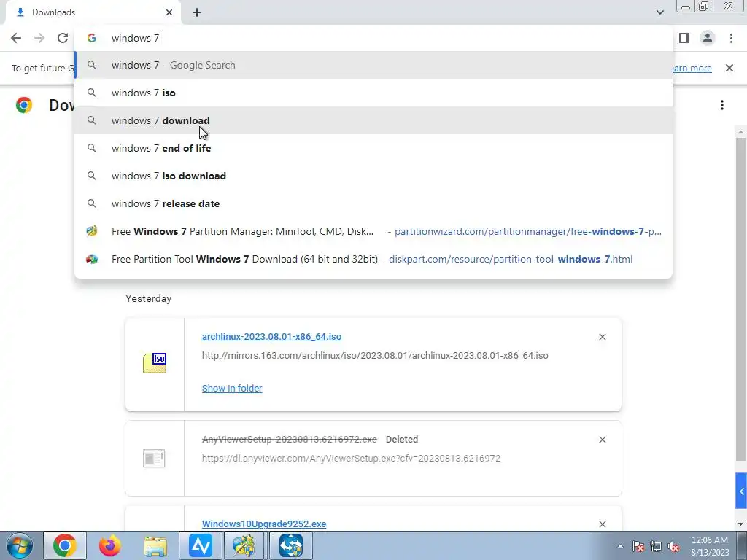Open the clock showing 12:06 AM
Image resolution: width=747 pixels, height=560 pixels.
(x=710, y=546)
